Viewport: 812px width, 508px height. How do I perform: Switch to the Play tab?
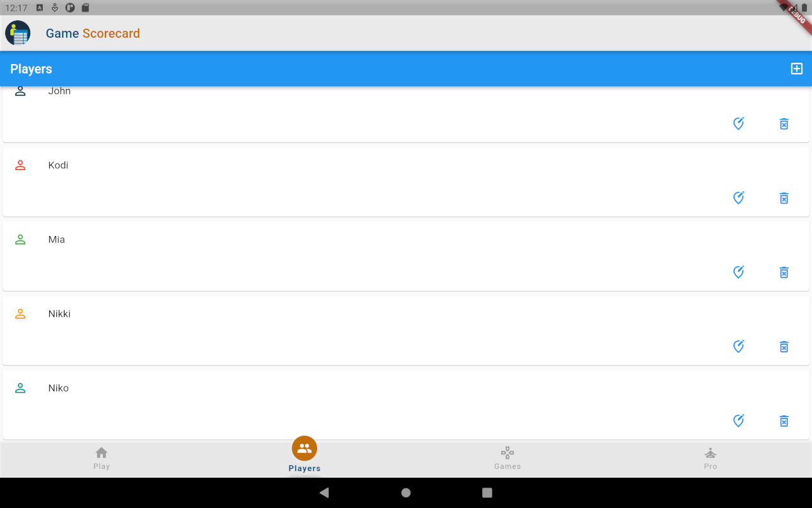coord(102,459)
